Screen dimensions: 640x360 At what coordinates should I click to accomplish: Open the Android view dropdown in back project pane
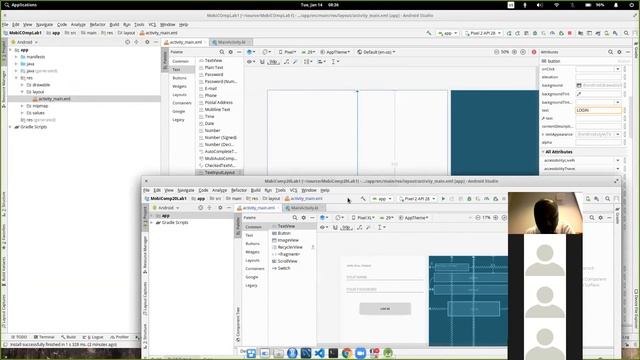point(24,42)
